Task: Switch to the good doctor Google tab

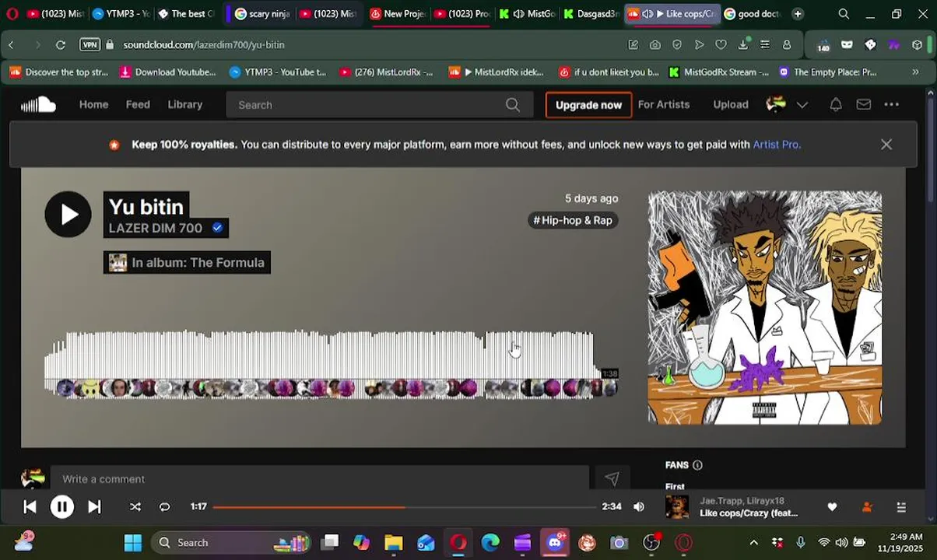Action: click(x=752, y=14)
